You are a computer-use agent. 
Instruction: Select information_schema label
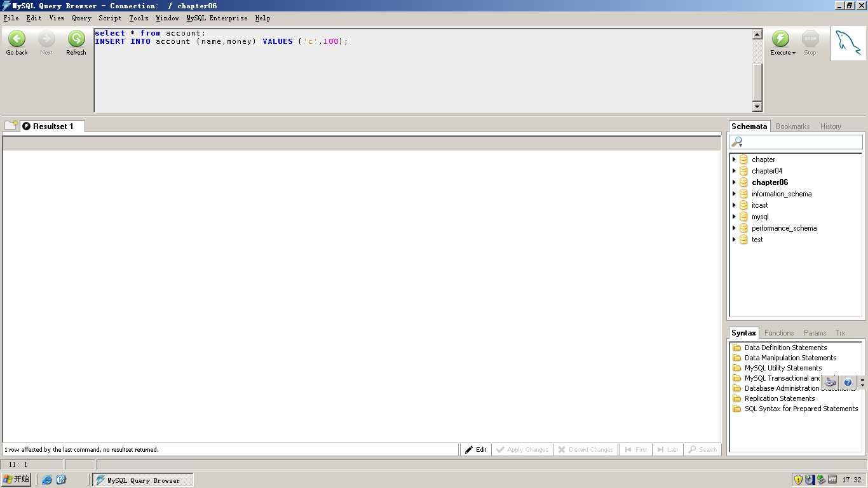782,194
